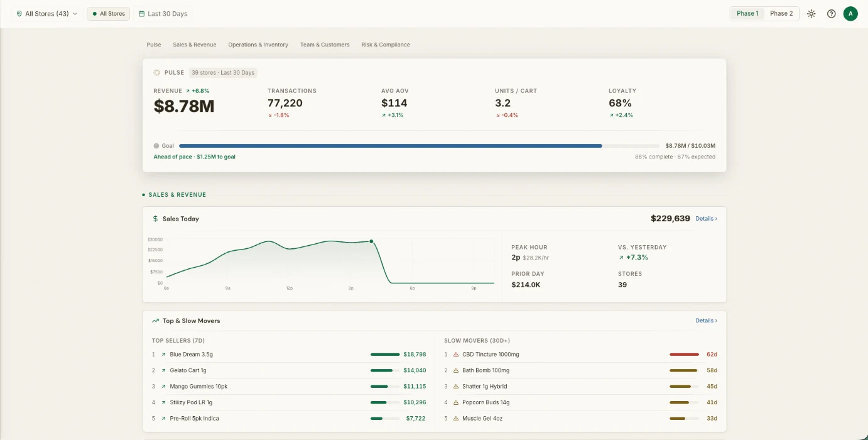
Task: Click the 3.2 units per cart value
Action: [x=503, y=103]
